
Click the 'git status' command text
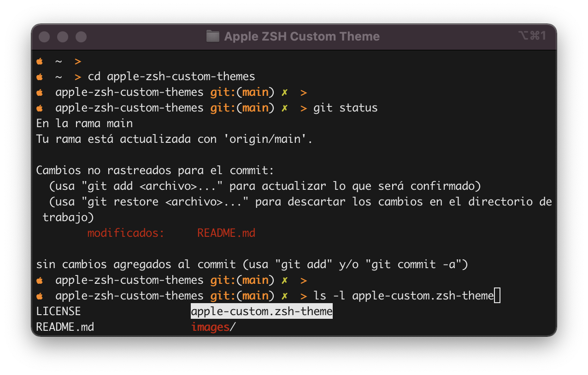(x=346, y=108)
